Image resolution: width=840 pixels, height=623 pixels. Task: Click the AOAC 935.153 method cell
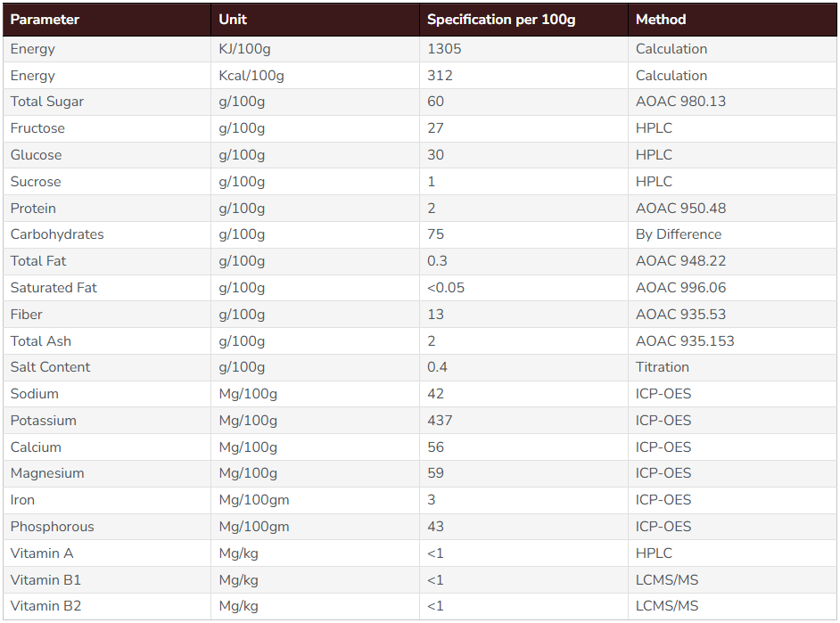point(732,341)
